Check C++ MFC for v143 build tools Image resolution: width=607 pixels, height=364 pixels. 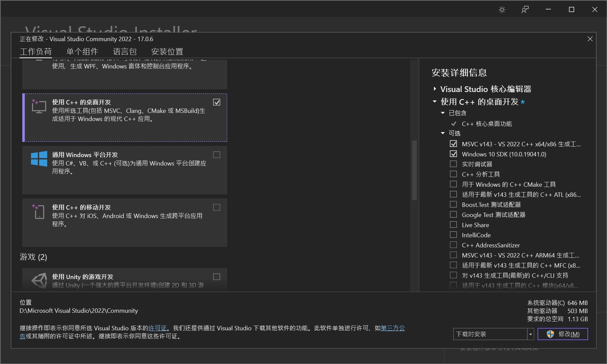tap(454, 265)
